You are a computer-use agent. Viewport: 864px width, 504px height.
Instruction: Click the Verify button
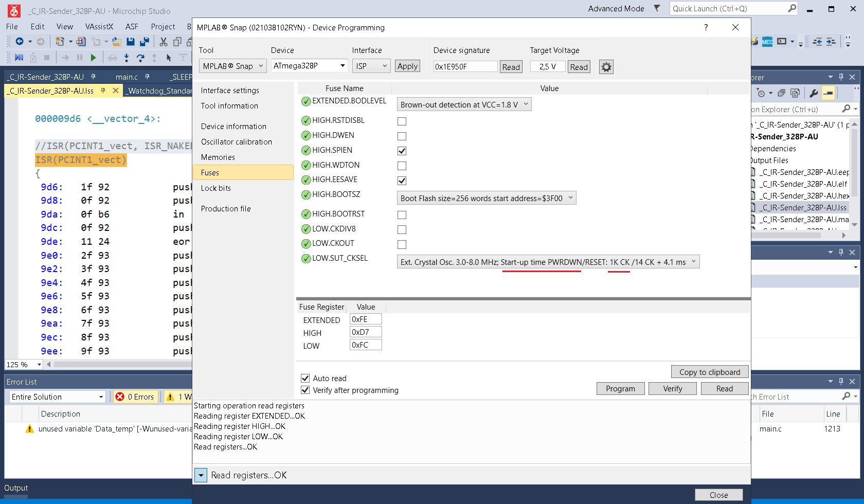[x=673, y=389]
